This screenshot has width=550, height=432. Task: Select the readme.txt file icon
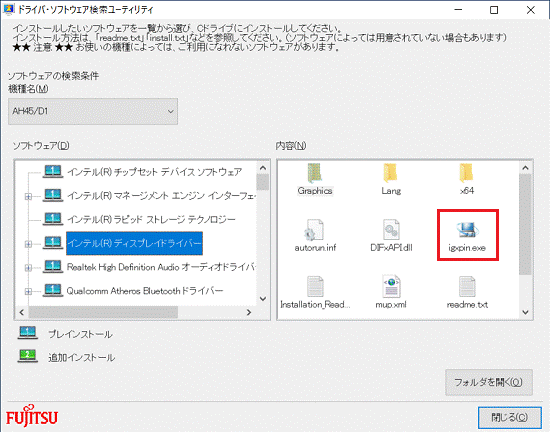pos(467,286)
